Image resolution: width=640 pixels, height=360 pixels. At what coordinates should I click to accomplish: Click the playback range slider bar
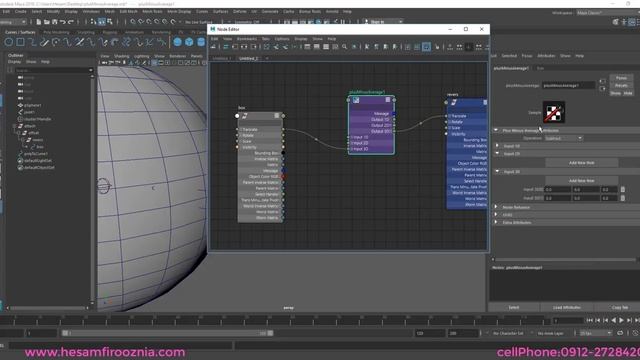(x=167, y=333)
